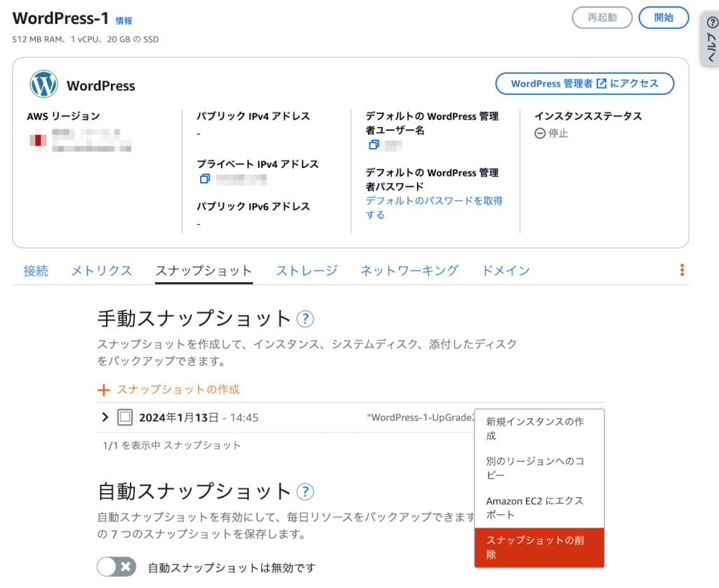This screenshot has height=588, width=719.
Task: Copy the default WordPress admin username
Action: pos(374,145)
